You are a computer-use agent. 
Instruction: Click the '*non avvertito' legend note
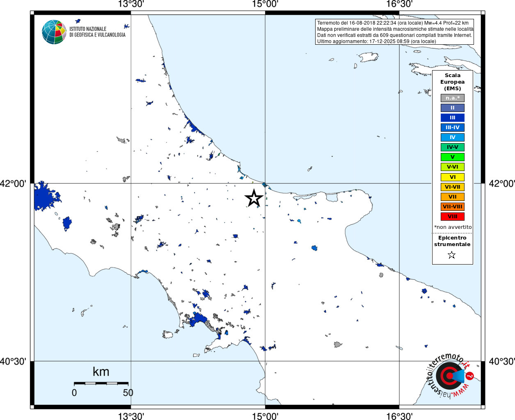coord(453,227)
